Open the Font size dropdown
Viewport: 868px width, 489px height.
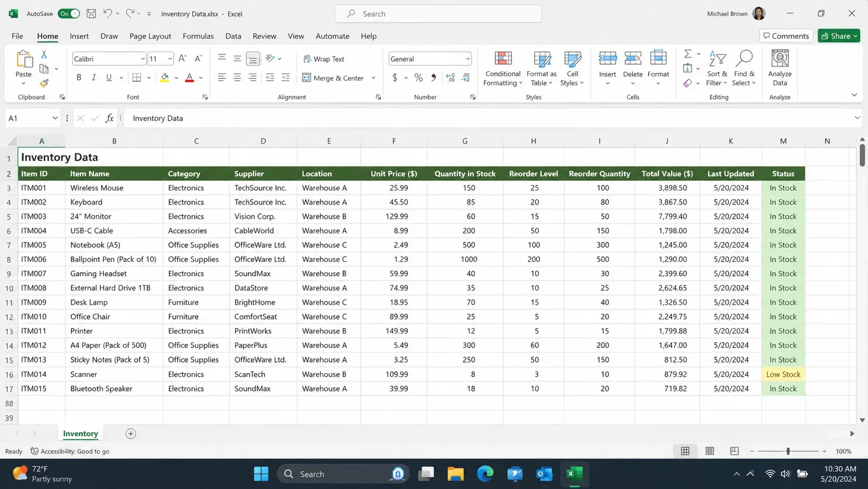pos(170,59)
